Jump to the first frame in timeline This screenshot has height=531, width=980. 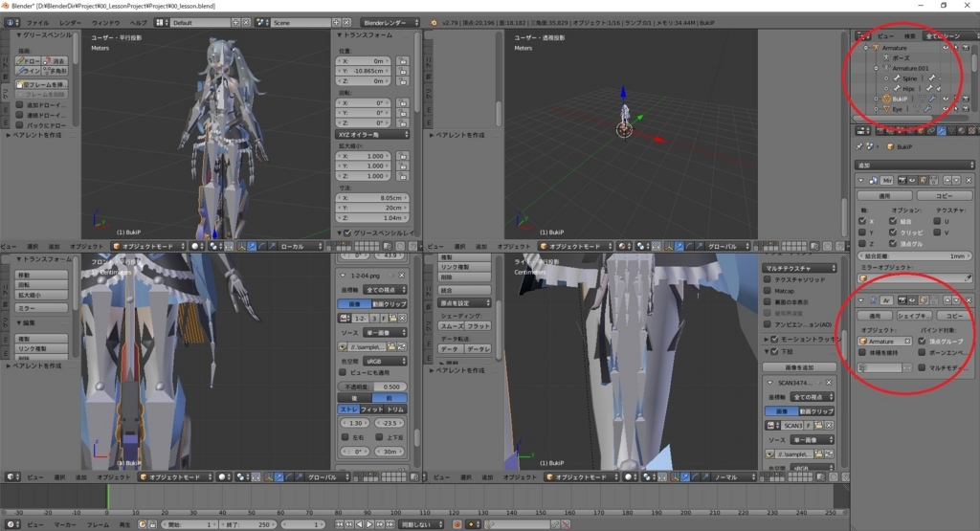pos(339,524)
